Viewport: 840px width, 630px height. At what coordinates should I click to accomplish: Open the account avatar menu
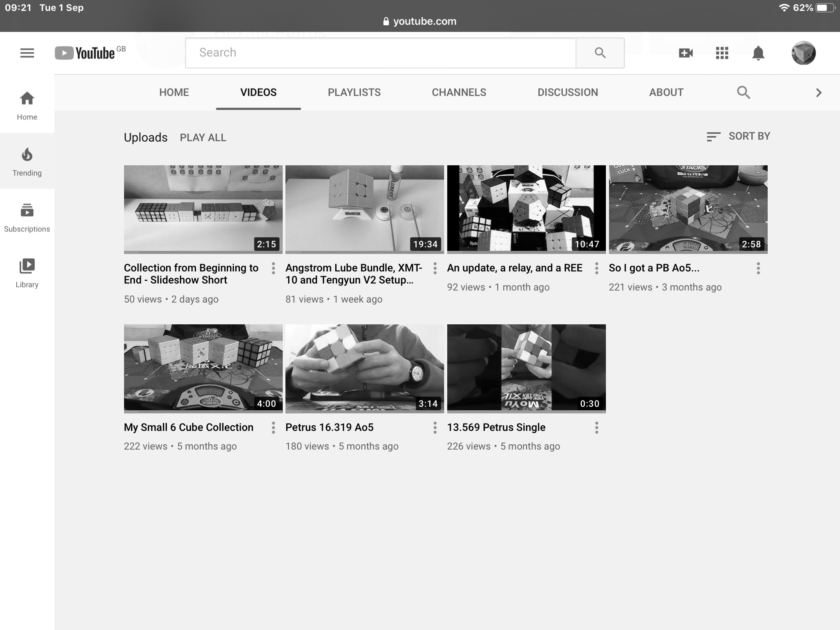point(803,53)
